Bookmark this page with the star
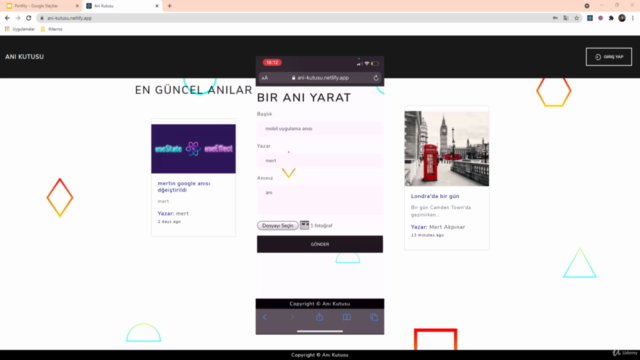This screenshot has height=360, width=640. (576, 18)
